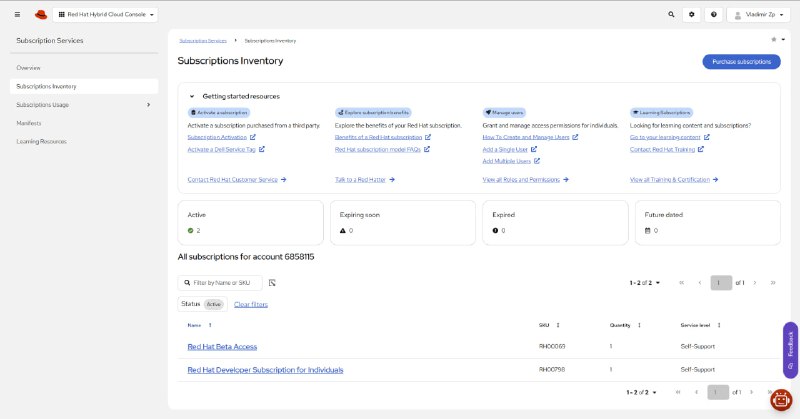Go to next page in top pagination
The width and height of the screenshot is (800, 419).
click(755, 283)
